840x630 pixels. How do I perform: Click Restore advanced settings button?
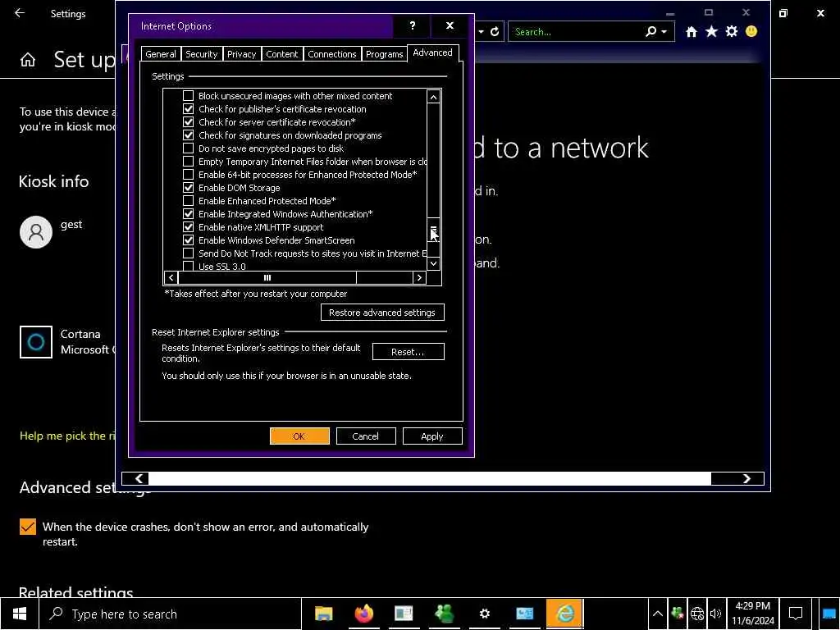tap(382, 313)
